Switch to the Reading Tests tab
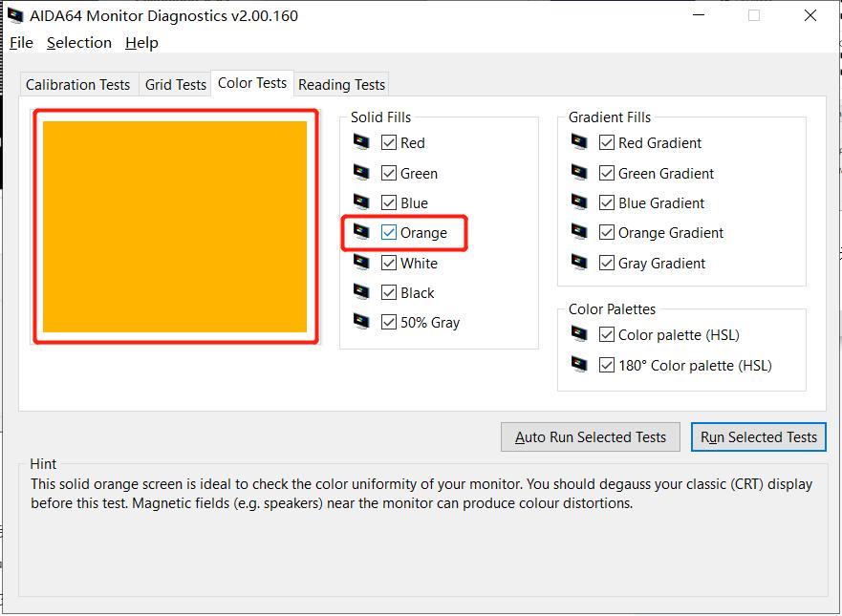 point(341,84)
